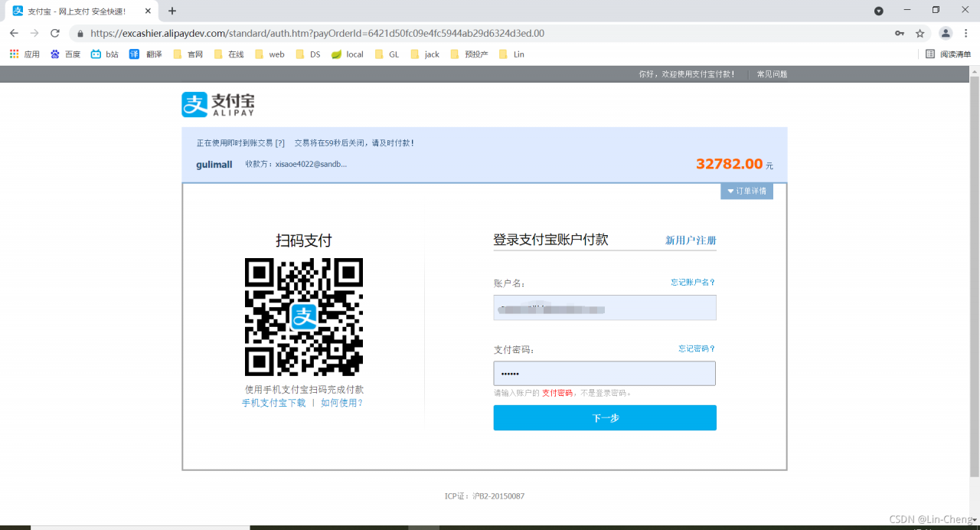Open the 预投产 bookmark folder
980x530 pixels.
[x=470, y=54]
